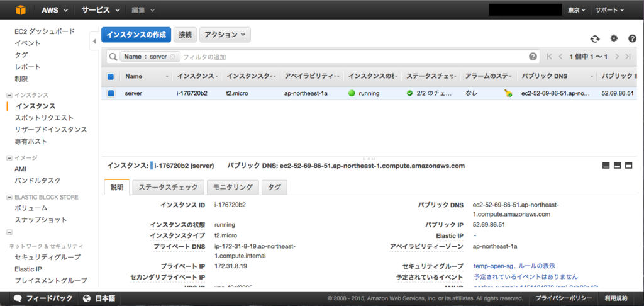Open イベント in sidebar
The width and height of the screenshot is (644, 306).
tap(28, 43)
